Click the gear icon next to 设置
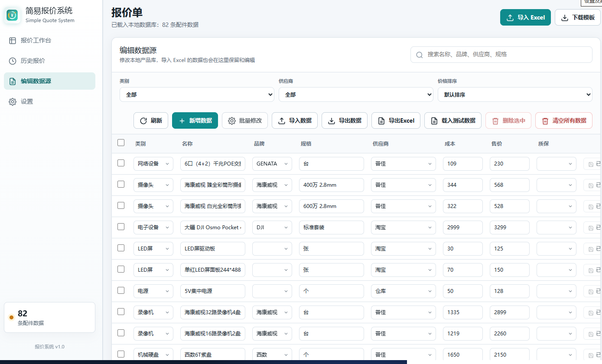Screen dimensions: 602x364 coord(13,101)
